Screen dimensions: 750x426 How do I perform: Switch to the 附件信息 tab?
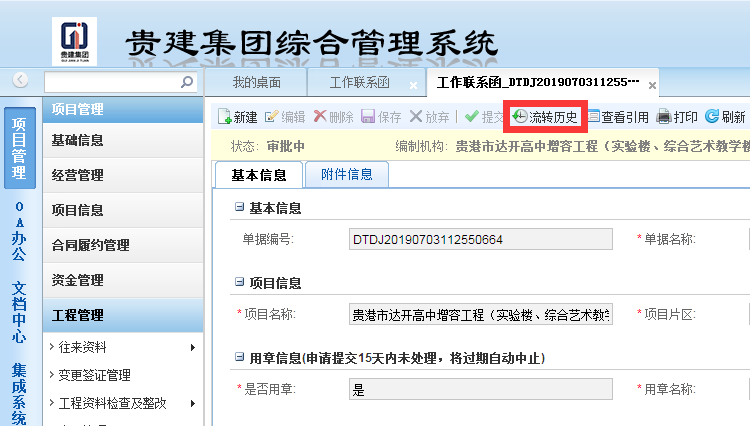click(x=346, y=174)
